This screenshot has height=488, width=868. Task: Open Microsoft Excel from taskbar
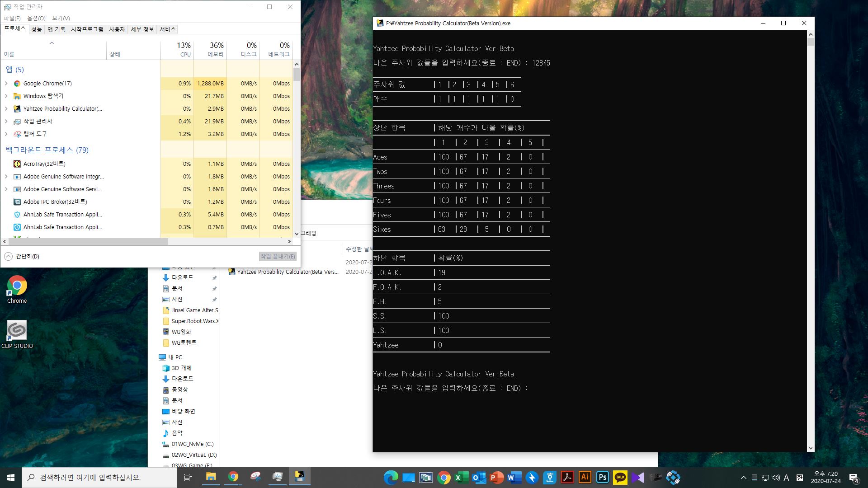click(461, 477)
